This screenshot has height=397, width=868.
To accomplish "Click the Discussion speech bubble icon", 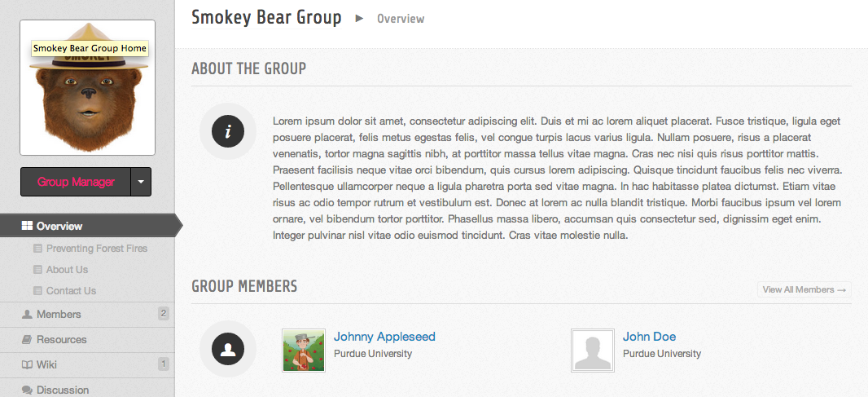I will pos(27,390).
